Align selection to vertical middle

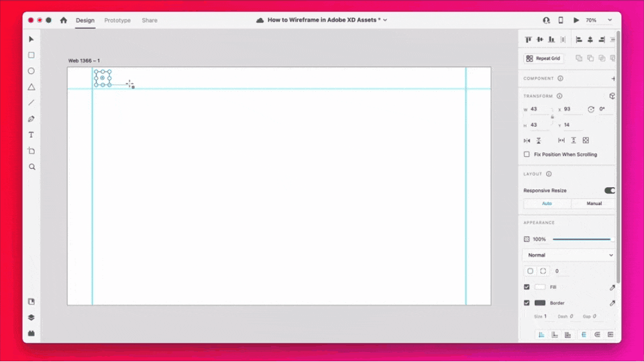pos(539,40)
